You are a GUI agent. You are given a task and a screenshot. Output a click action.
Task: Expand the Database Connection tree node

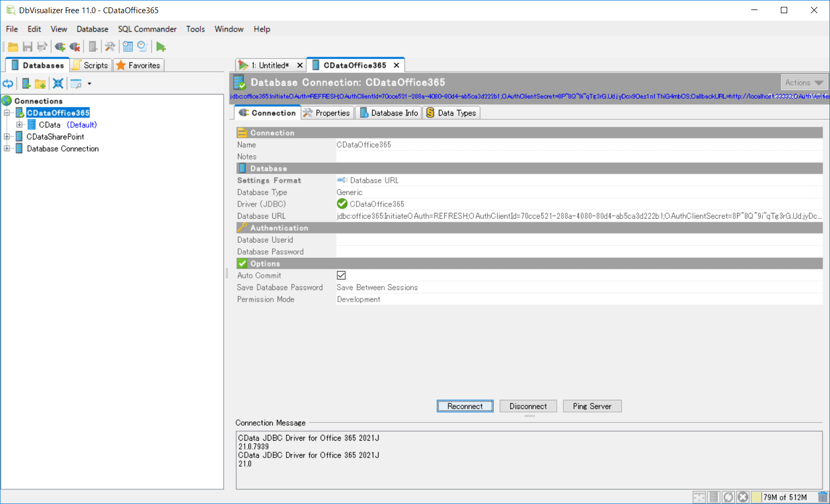tap(7, 148)
